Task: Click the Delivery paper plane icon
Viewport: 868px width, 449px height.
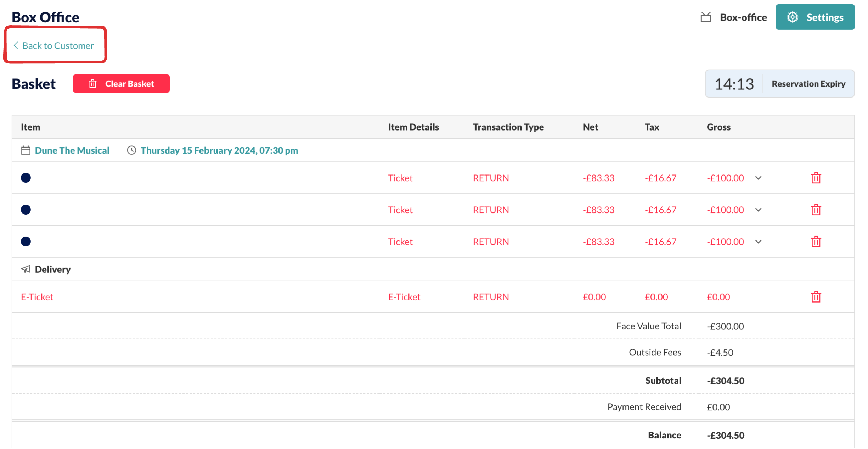Action: [26, 269]
